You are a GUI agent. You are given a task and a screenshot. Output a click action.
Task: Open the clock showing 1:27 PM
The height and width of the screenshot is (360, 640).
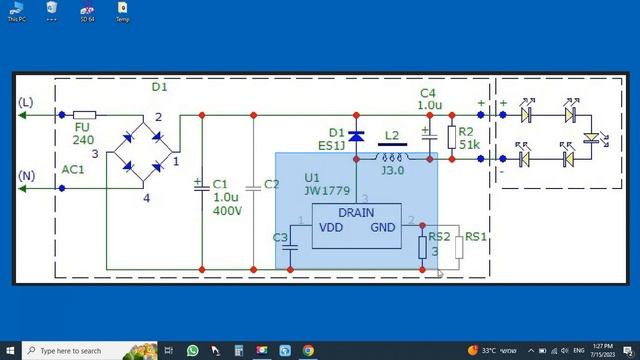(x=603, y=351)
